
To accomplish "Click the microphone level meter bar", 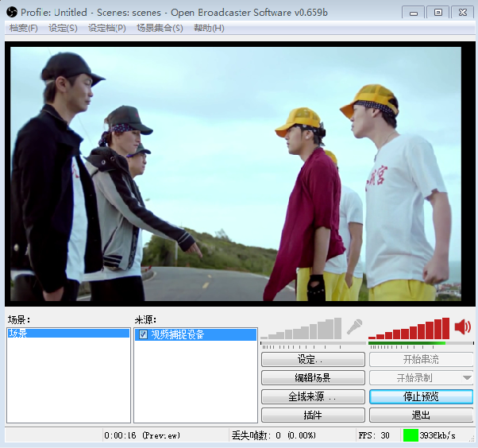I will point(313,343).
